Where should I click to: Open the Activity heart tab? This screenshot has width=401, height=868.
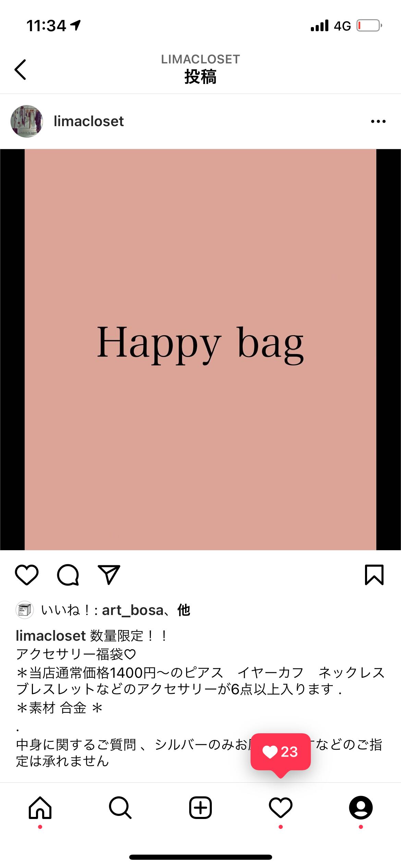pyautogui.click(x=281, y=808)
